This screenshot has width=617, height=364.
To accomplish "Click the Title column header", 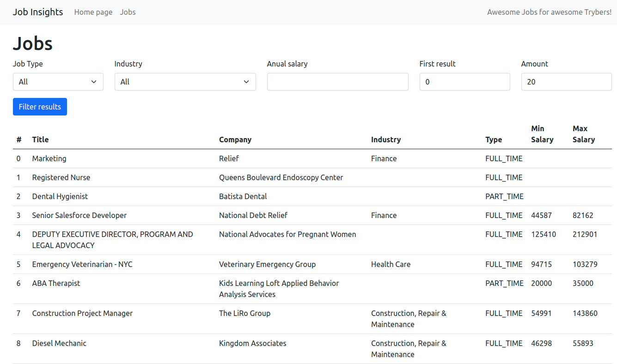I will coord(40,139).
